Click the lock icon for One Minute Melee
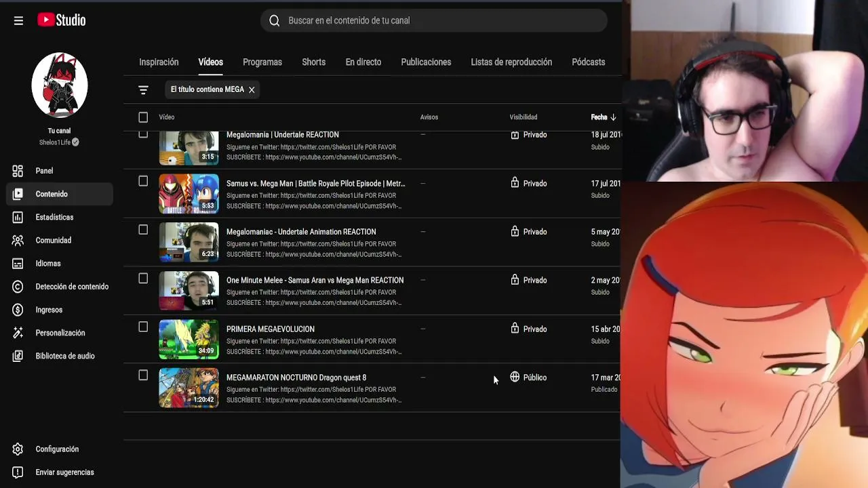This screenshot has height=488, width=868. point(515,280)
